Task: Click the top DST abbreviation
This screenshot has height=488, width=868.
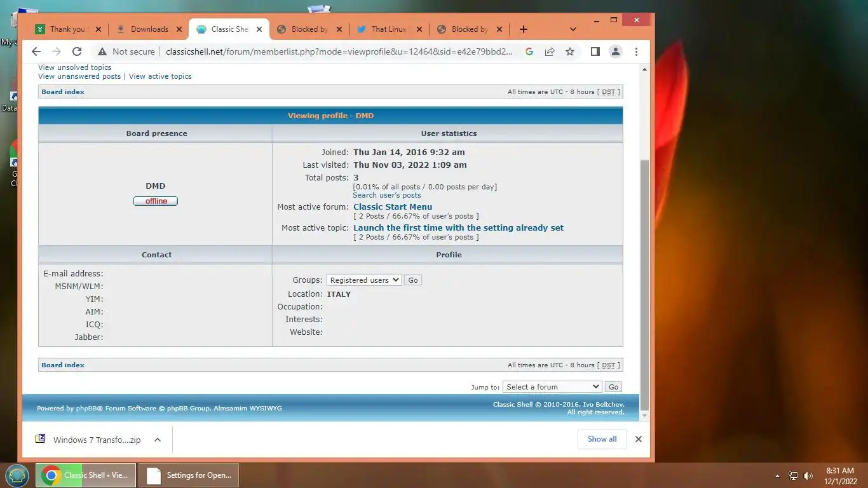Action: [x=609, y=92]
